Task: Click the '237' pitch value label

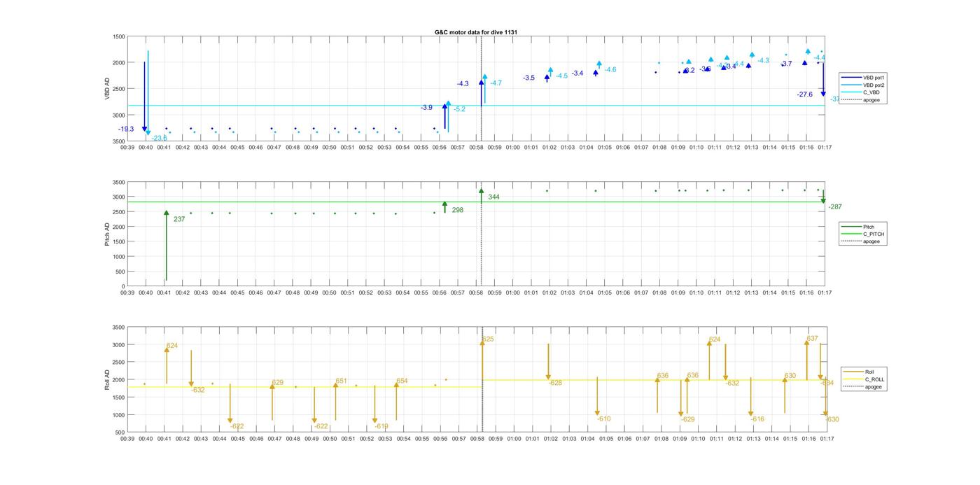Action: (179, 219)
